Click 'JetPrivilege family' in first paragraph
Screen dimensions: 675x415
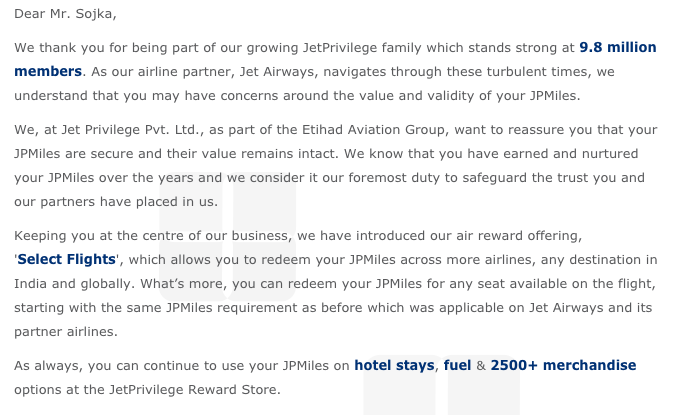(x=362, y=47)
